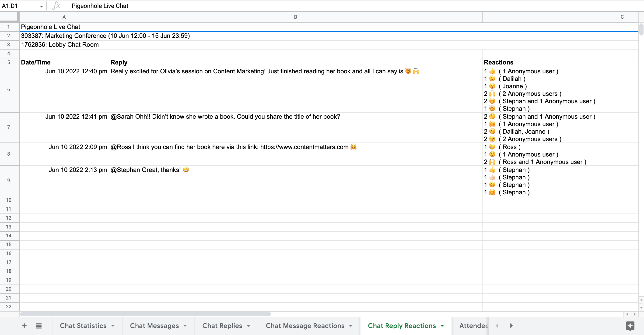Select cell 'Jun 10 2022 2:13 pm'

pyautogui.click(x=64, y=181)
